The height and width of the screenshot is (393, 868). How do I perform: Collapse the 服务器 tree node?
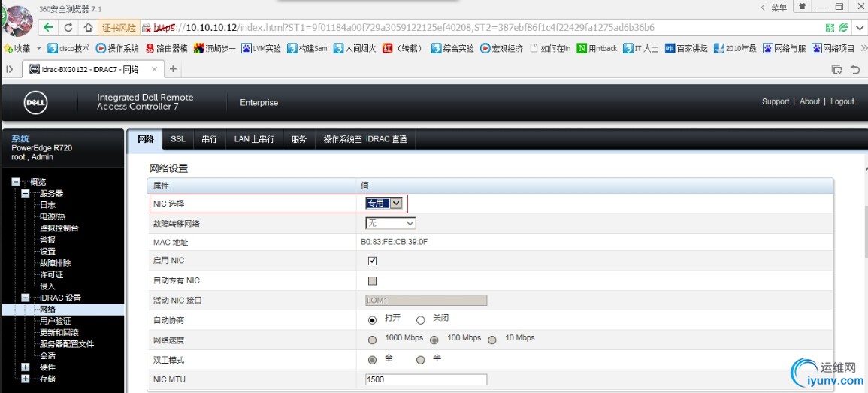click(25, 194)
